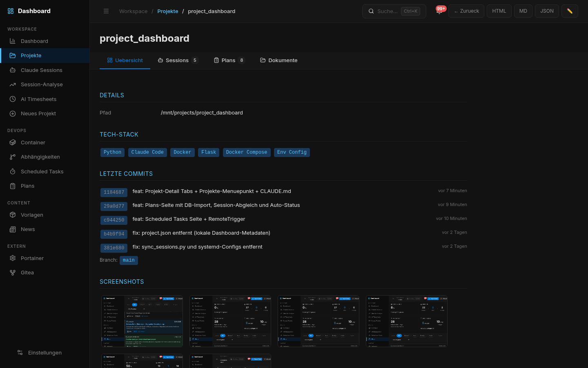Open Gitea from the Extern section
The height and width of the screenshot is (368, 588).
click(27, 272)
